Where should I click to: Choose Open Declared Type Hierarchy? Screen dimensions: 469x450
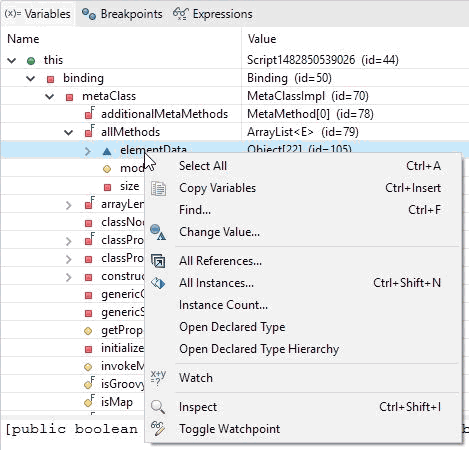(259, 349)
